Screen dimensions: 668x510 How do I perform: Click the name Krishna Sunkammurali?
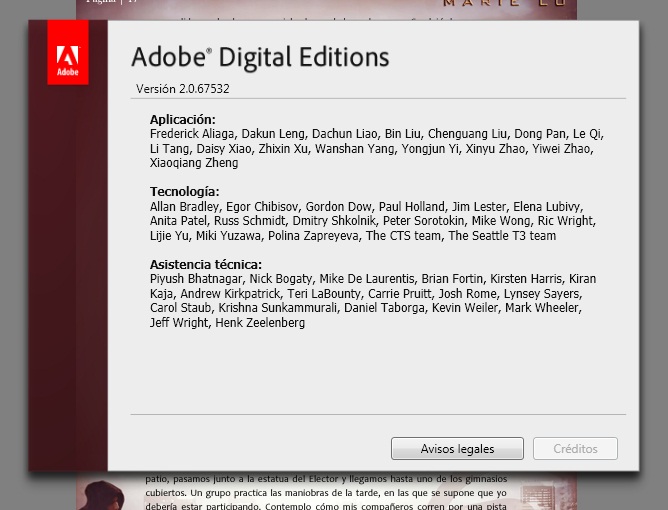pyautogui.click(x=278, y=308)
